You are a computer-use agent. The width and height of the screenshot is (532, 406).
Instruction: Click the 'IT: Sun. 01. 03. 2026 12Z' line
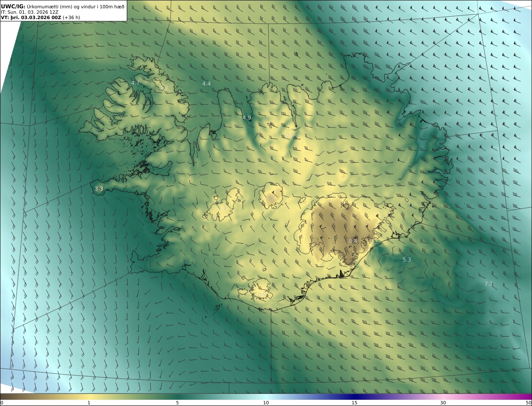tap(30, 12)
